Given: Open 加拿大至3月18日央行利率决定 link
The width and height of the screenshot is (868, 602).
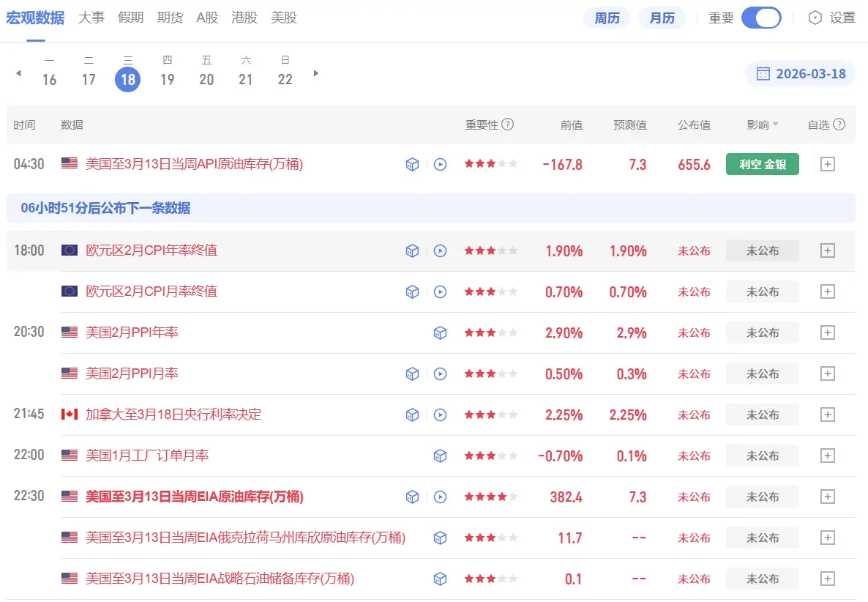Looking at the screenshot, I should click(173, 415).
